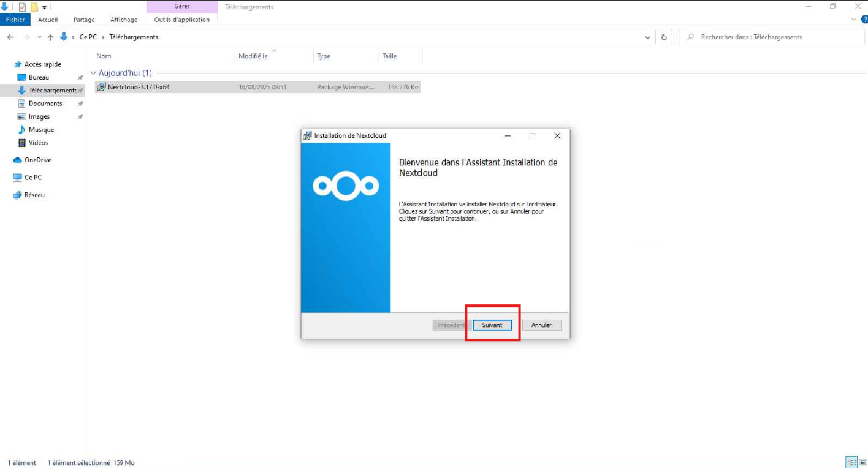Open the Fichier ribbon tab
The image size is (868, 468).
[x=15, y=20]
